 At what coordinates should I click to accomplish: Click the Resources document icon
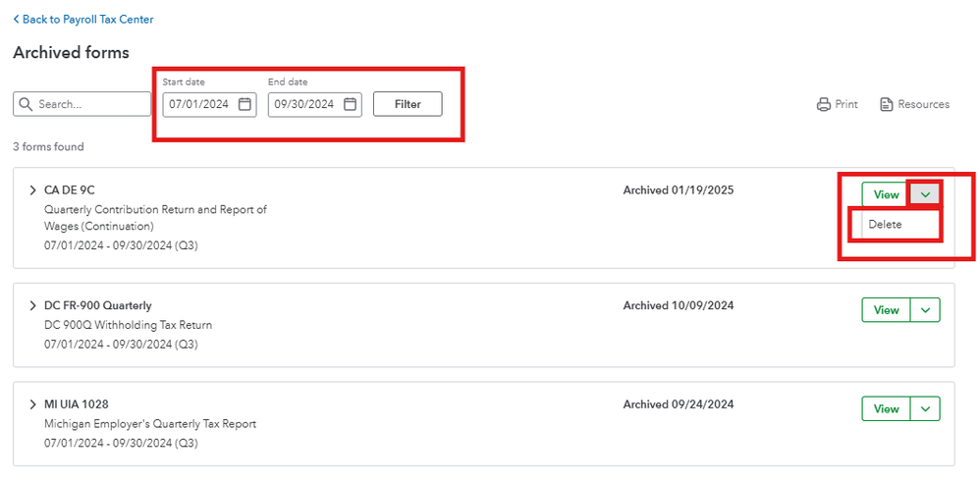pos(886,105)
